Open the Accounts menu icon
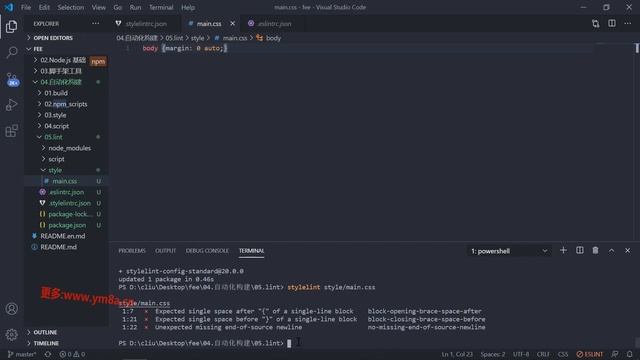The width and height of the screenshot is (640, 360). [11, 309]
